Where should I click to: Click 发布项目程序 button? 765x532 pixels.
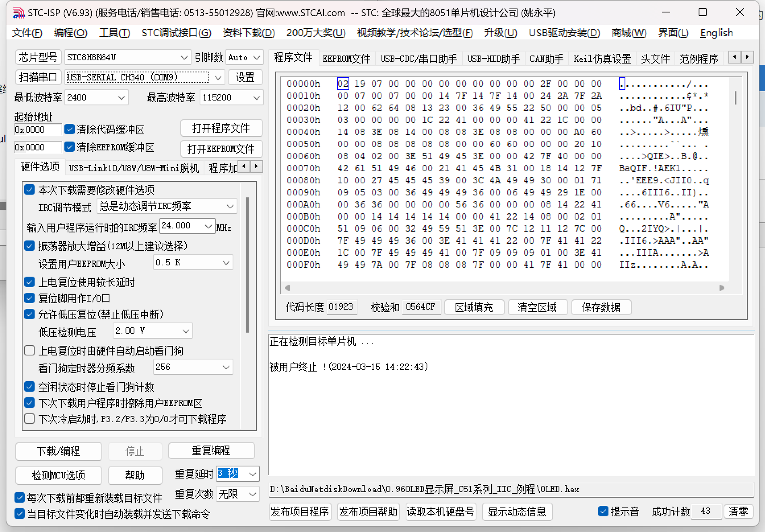point(300,512)
